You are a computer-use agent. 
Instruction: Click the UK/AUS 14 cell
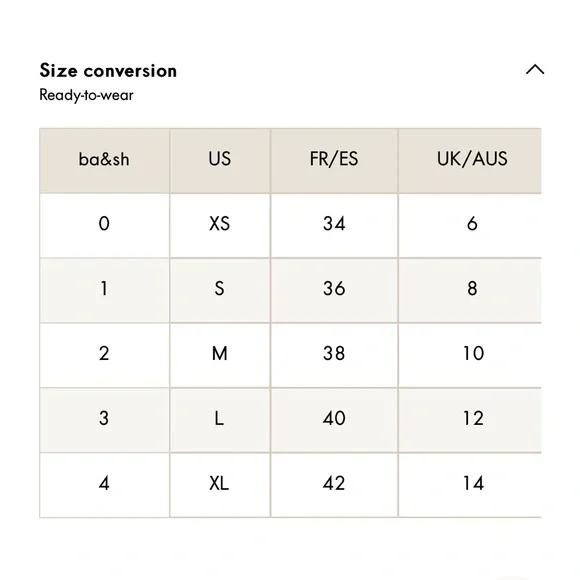point(470,485)
